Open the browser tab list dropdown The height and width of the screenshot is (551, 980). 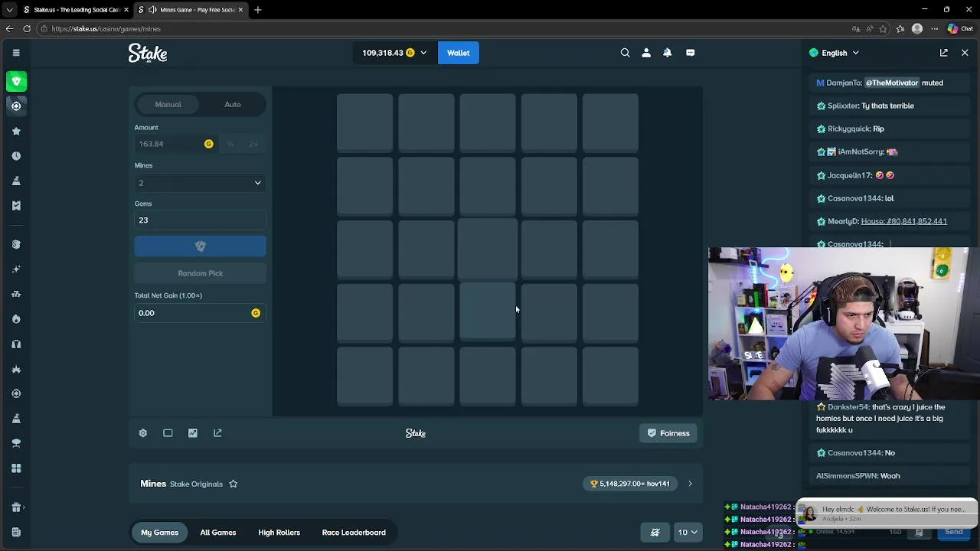9,10
